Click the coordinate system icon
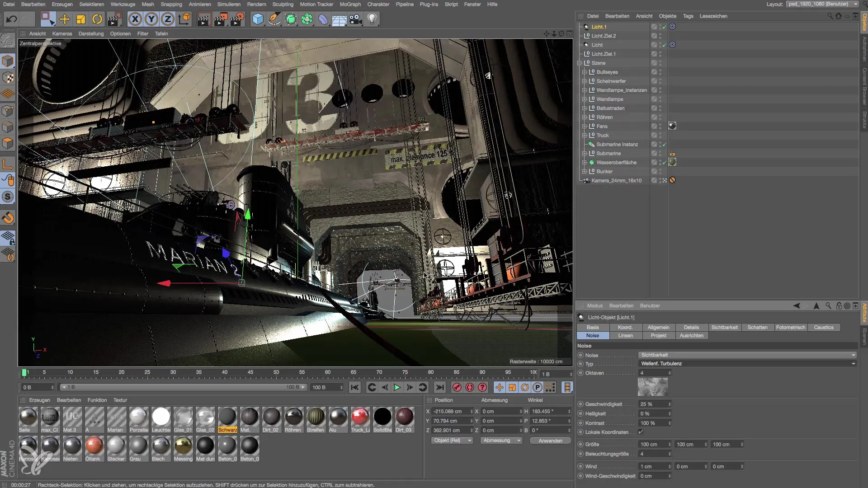 click(184, 19)
